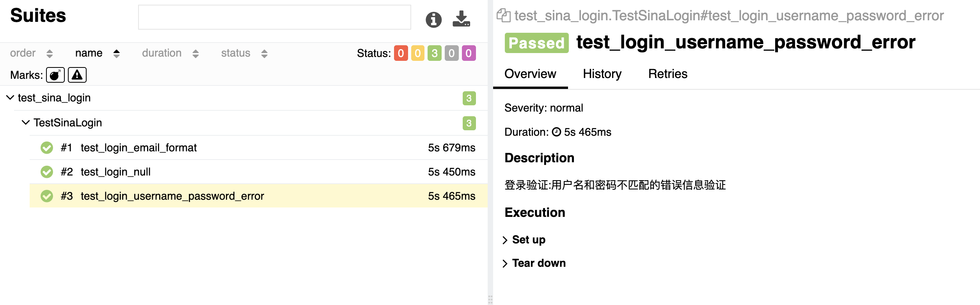Toggle the yellow broken status filter
This screenshot has height=305, width=980.
coord(417,53)
